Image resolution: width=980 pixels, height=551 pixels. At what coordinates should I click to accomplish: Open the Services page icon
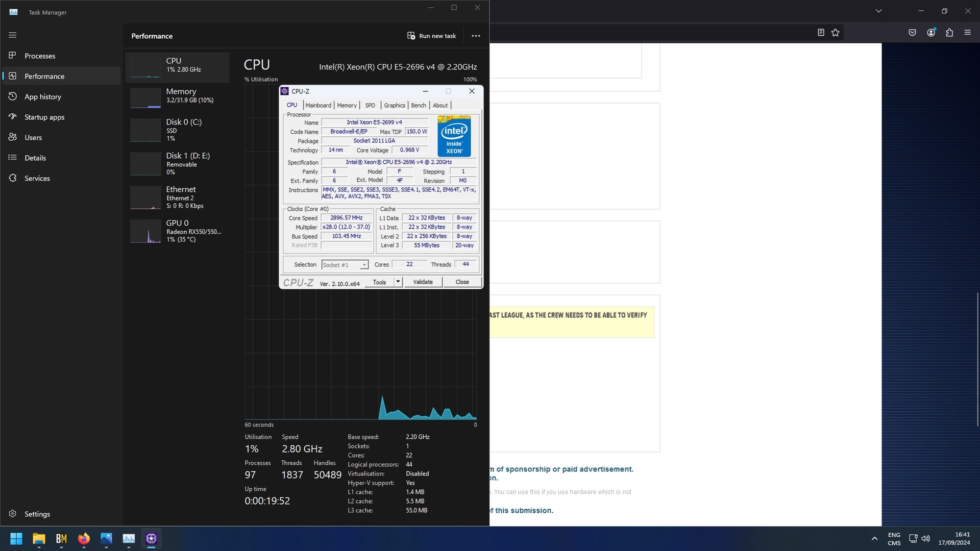tap(13, 178)
